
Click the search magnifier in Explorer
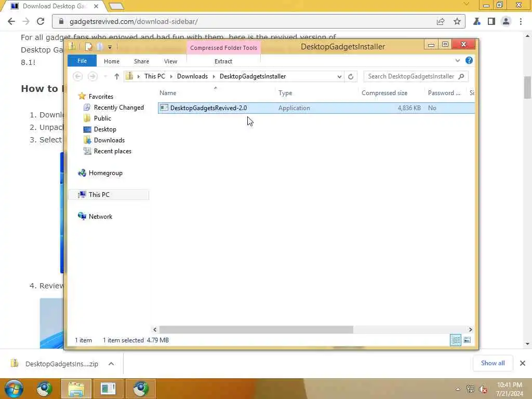pos(461,76)
